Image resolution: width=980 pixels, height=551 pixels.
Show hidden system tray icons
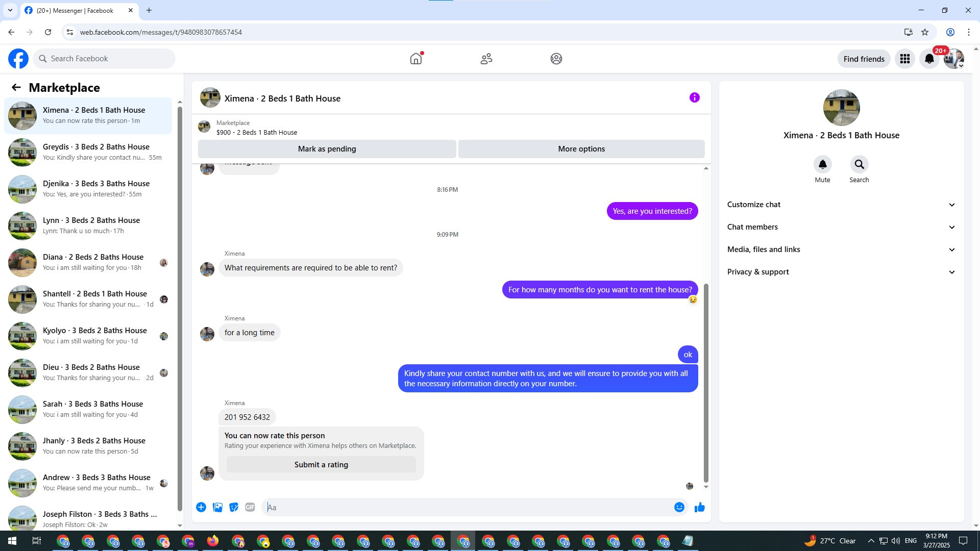[x=871, y=541]
